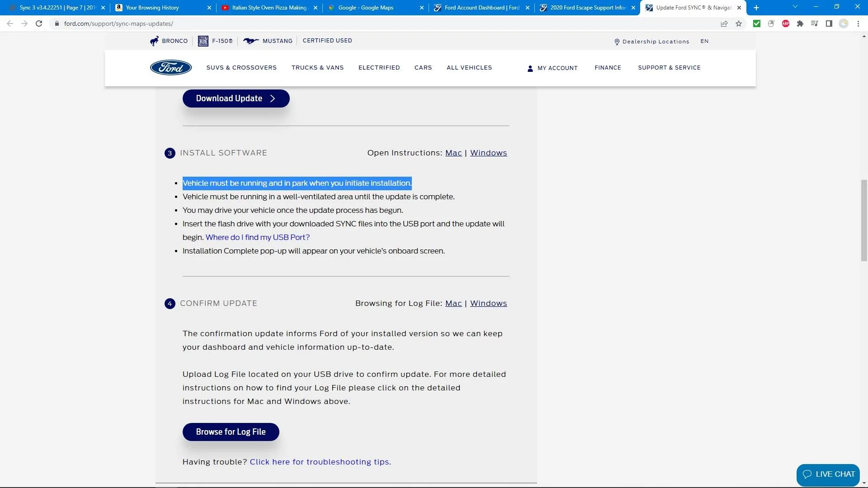
Task: Open the media control queue icon
Action: tap(815, 23)
